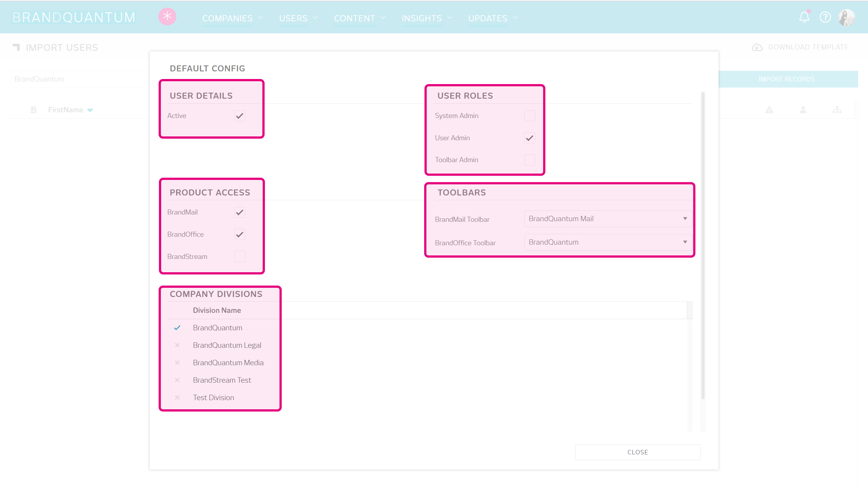This screenshot has width=868, height=488.
Task: Click the person column icon
Action: click(803, 110)
